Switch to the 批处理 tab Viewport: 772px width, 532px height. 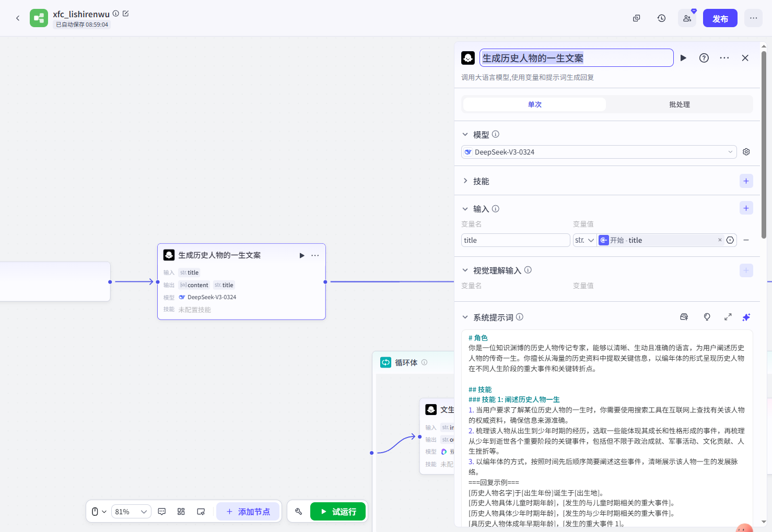point(680,104)
